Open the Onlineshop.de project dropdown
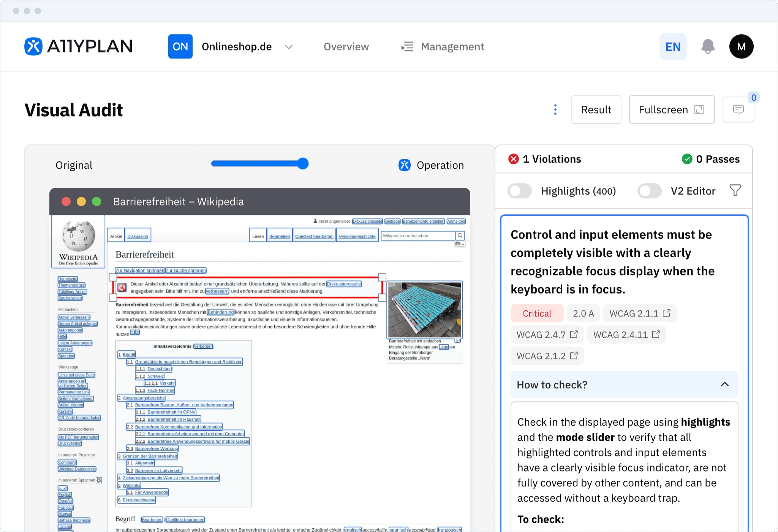778x532 pixels. point(289,47)
